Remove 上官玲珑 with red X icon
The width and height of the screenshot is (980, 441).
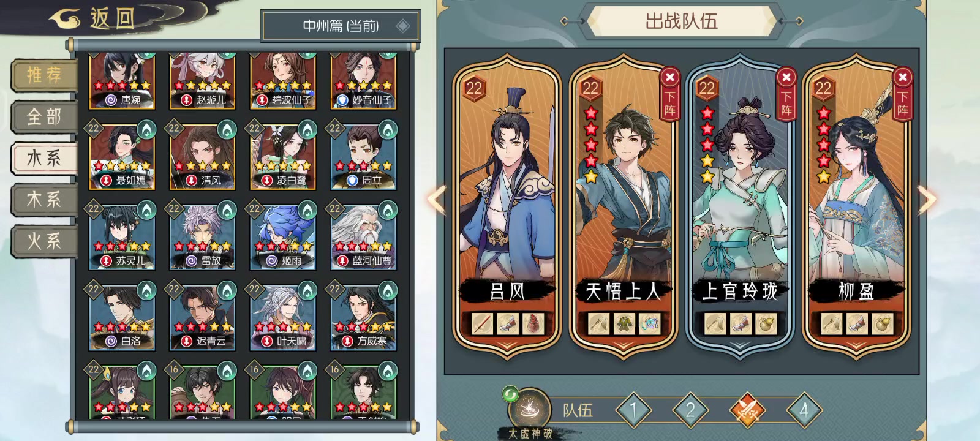coord(786,77)
